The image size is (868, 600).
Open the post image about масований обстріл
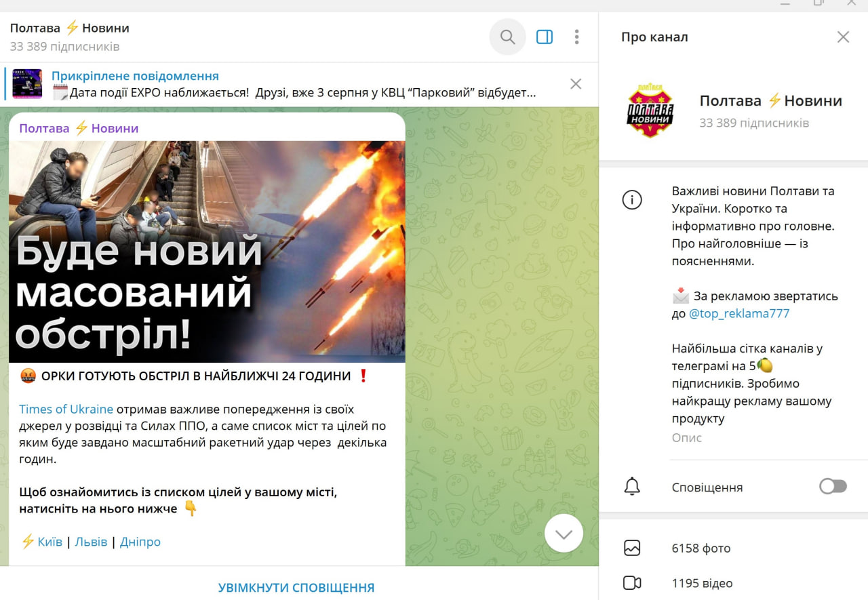[x=207, y=252]
